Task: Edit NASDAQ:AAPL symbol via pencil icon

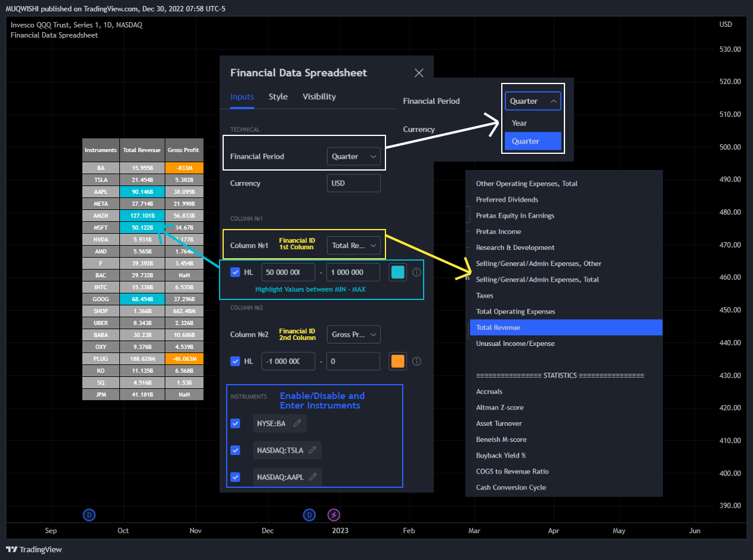Action: pos(313,477)
